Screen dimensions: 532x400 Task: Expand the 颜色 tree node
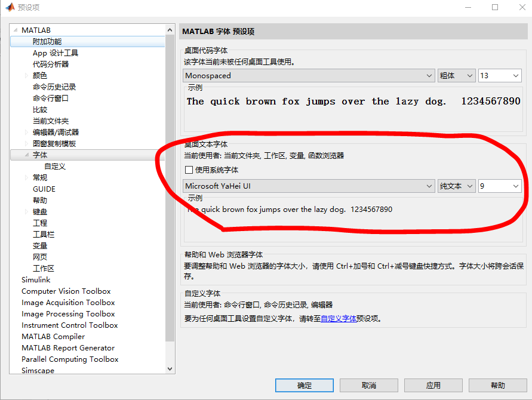(26, 76)
